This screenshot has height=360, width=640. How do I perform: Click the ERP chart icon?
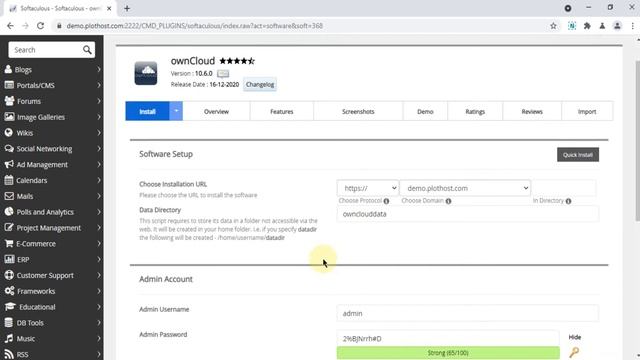(x=9, y=259)
